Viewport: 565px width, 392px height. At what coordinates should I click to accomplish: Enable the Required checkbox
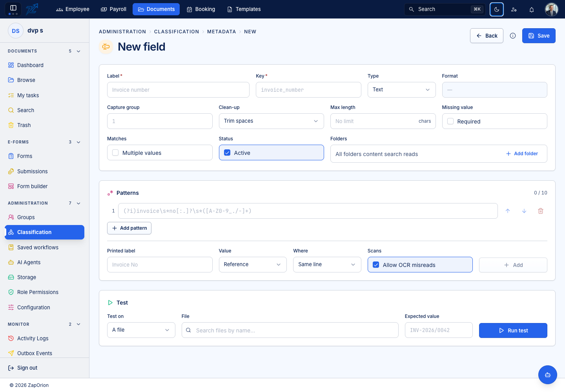click(x=450, y=122)
